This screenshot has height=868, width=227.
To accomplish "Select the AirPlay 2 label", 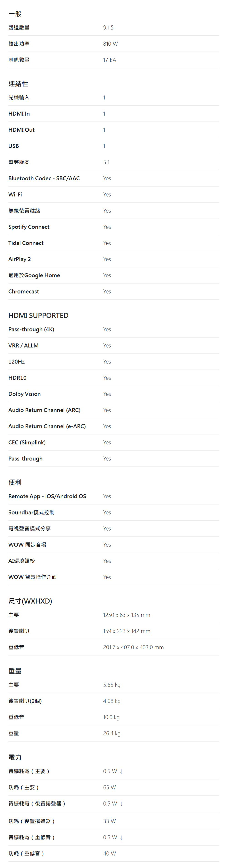I will pyautogui.click(x=20, y=259).
